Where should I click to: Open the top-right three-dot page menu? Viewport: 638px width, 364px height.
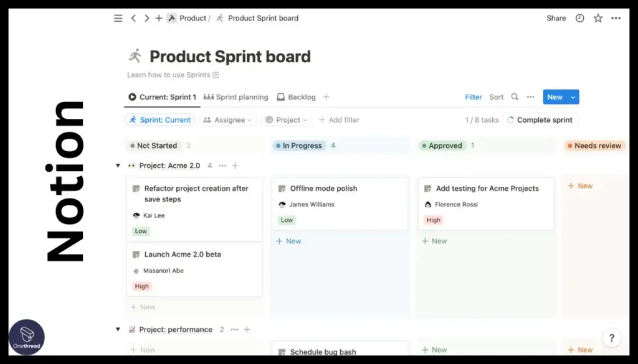(616, 18)
